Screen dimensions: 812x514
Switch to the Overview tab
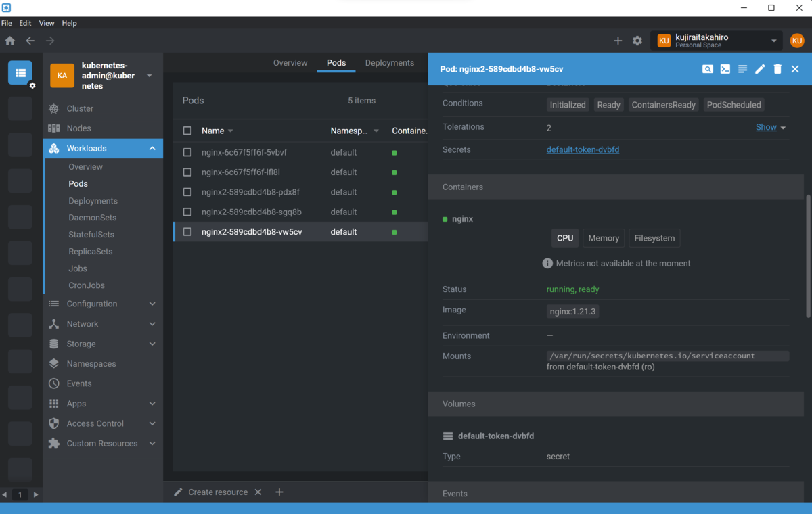pyautogui.click(x=290, y=63)
